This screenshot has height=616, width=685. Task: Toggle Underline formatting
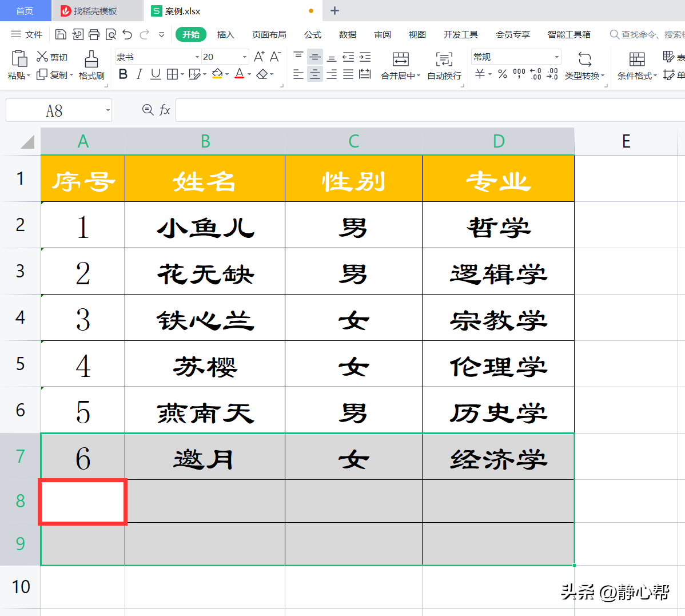tap(156, 74)
